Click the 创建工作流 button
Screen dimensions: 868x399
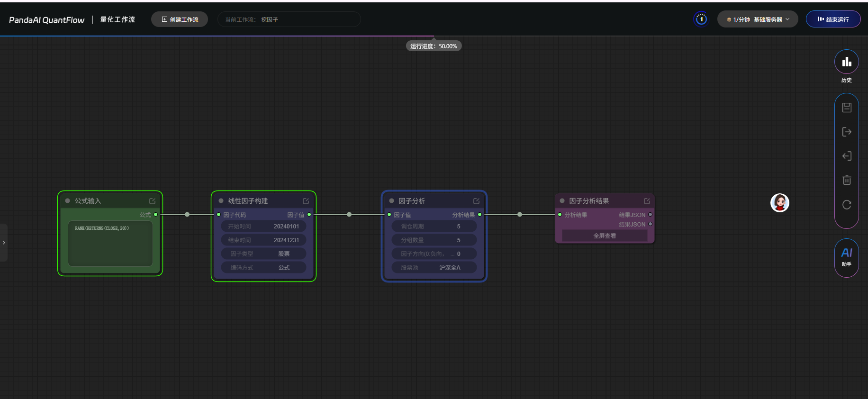[180, 19]
